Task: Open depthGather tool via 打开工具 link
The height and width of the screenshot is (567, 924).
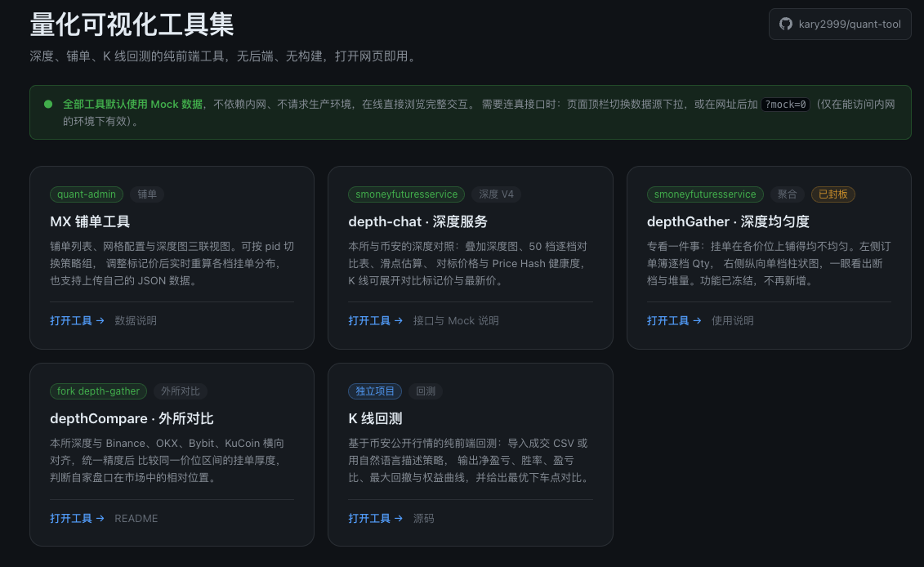Action: [x=674, y=320]
